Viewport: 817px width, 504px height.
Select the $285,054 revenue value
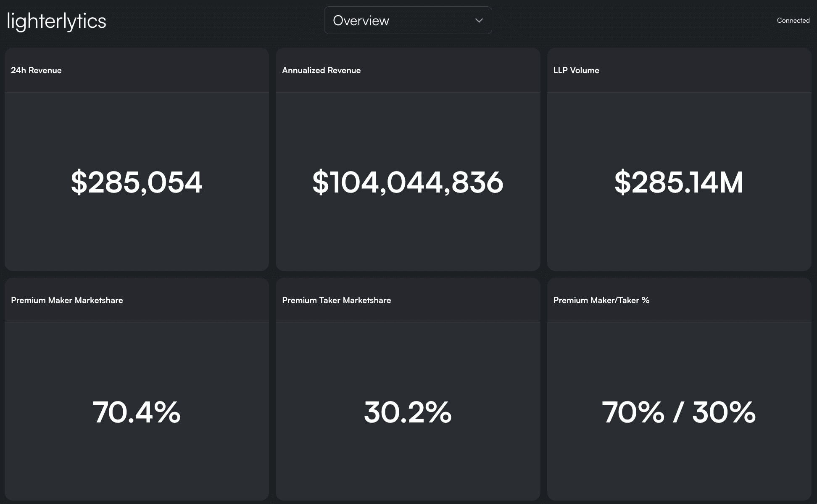click(x=137, y=182)
